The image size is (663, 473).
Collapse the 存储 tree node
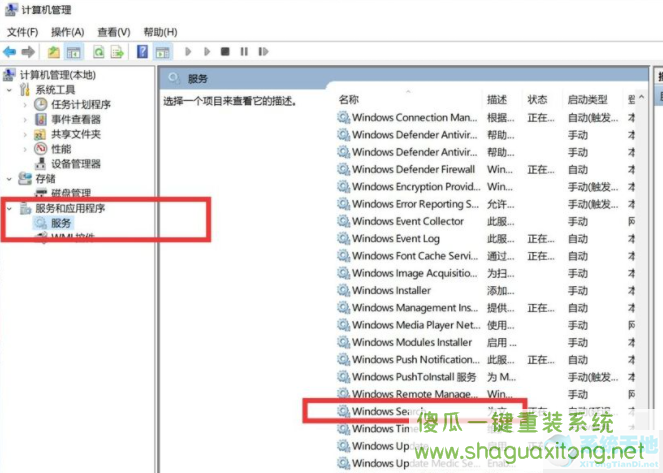click(9, 179)
